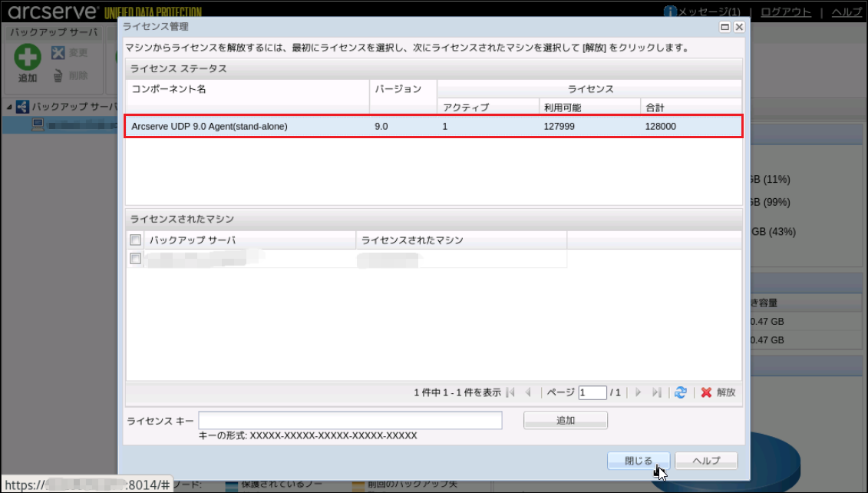Open the メッセージ(1) link
Screen dimensions: 868x493
pyautogui.click(x=708, y=12)
